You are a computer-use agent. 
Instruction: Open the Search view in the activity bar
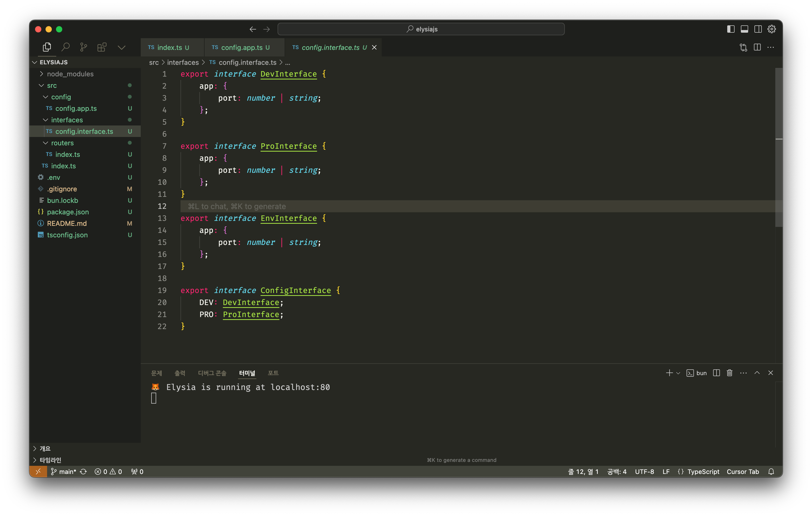(x=65, y=47)
